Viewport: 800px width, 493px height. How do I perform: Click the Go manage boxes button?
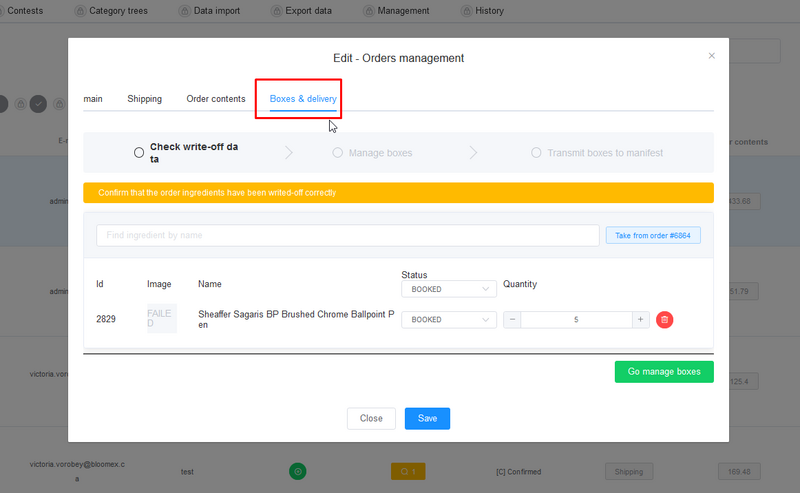664,372
